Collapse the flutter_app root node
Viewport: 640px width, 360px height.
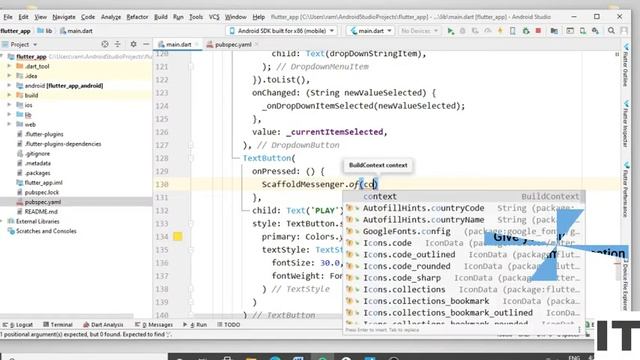(x=2, y=56)
